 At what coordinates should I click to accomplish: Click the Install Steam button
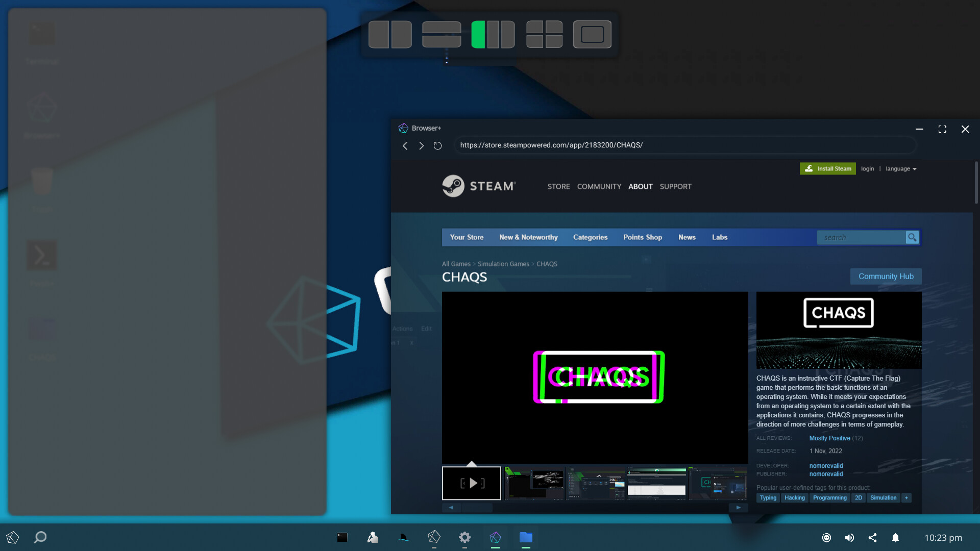click(x=827, y=168)
